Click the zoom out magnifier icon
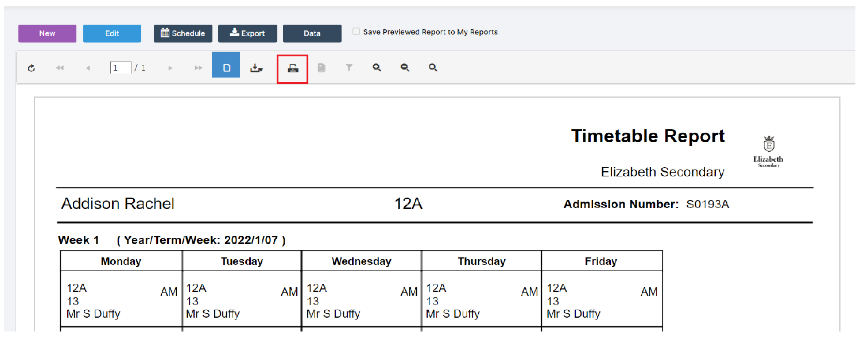The image size is (868, 347). [405, 67]
